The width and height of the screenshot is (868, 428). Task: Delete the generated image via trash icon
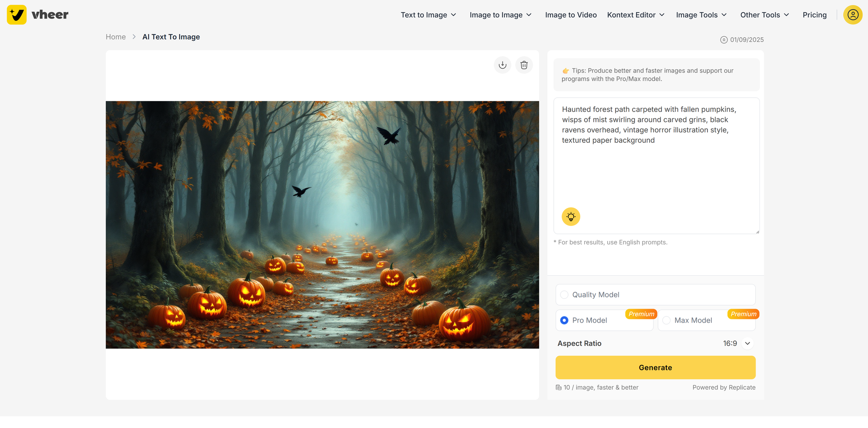(524, 65)
